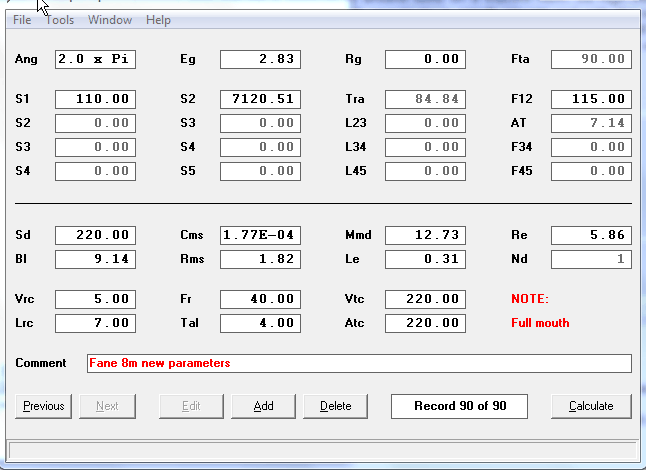The image size is (646, 470).
Task: Click the Vrc field with 5.00
Action: pos(95,299)
